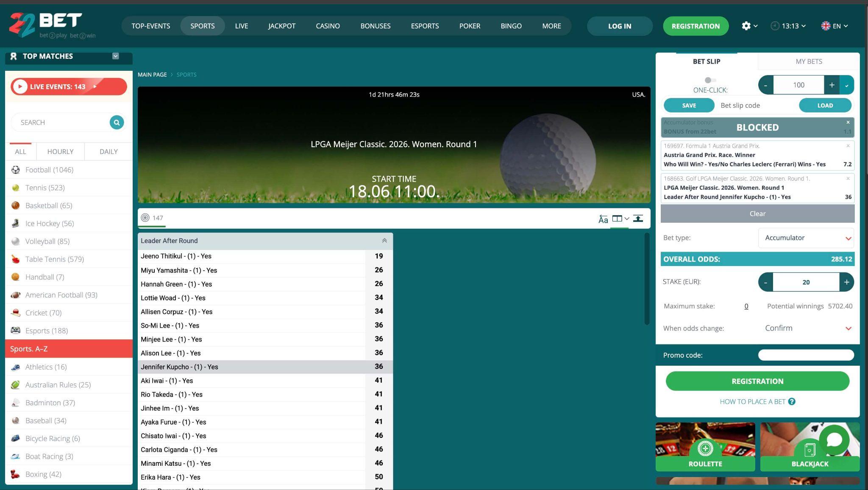Expand the one-click amount dropdown arrow

[x=847, y=85]
